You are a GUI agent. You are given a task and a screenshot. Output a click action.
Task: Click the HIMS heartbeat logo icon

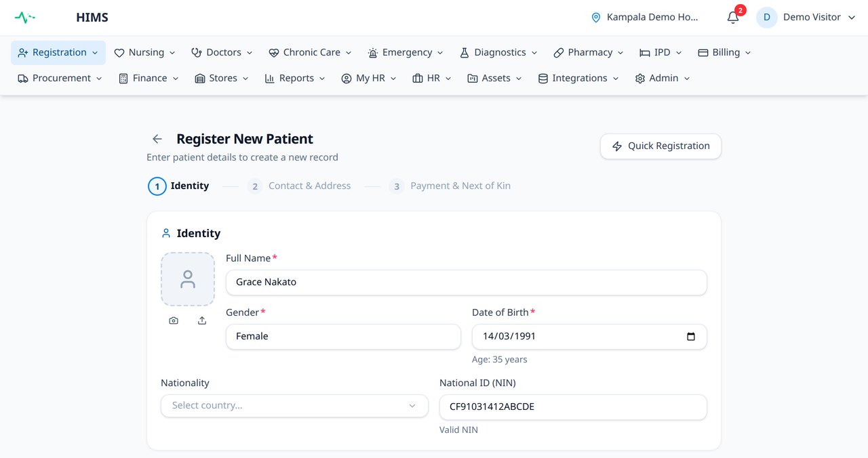tap(24, 18)
